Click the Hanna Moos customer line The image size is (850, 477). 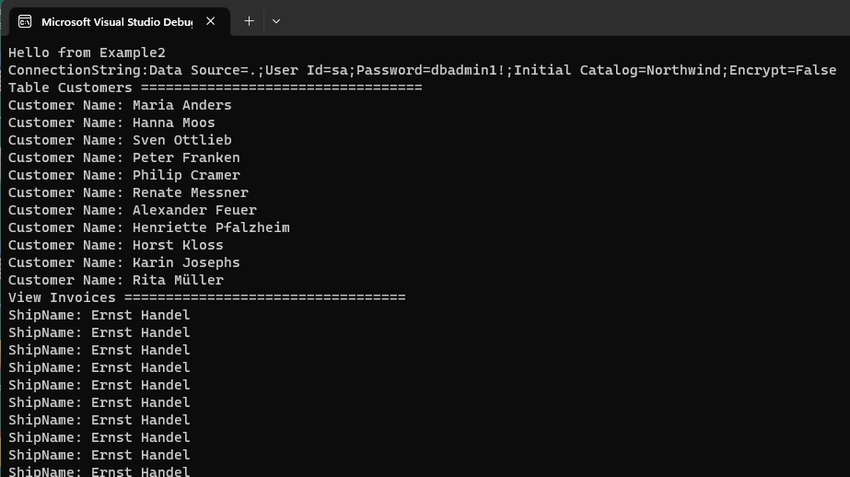[x=112, y=123]
